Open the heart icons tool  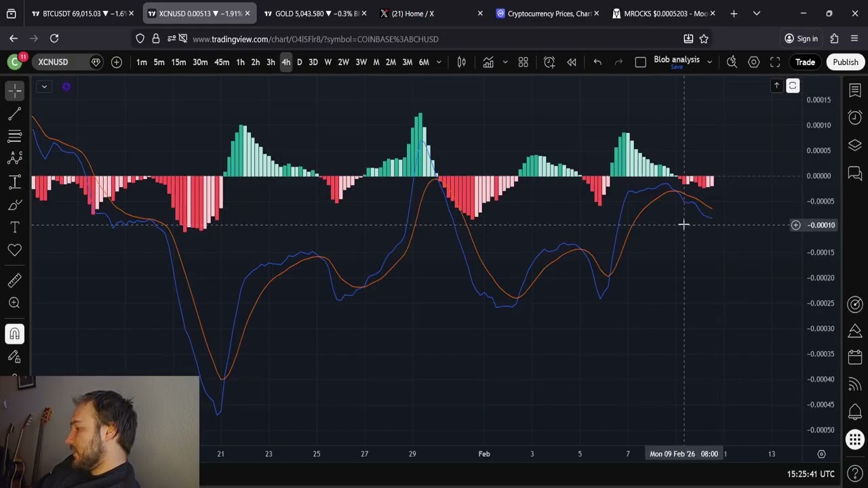pyautogui.click(x=14, y=250)
